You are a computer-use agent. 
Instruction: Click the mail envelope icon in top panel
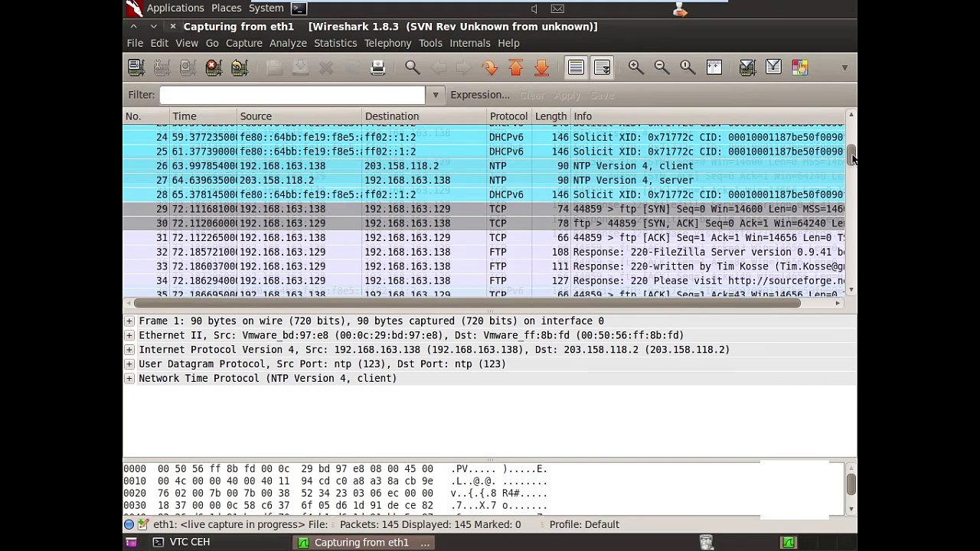click(557, 8)
